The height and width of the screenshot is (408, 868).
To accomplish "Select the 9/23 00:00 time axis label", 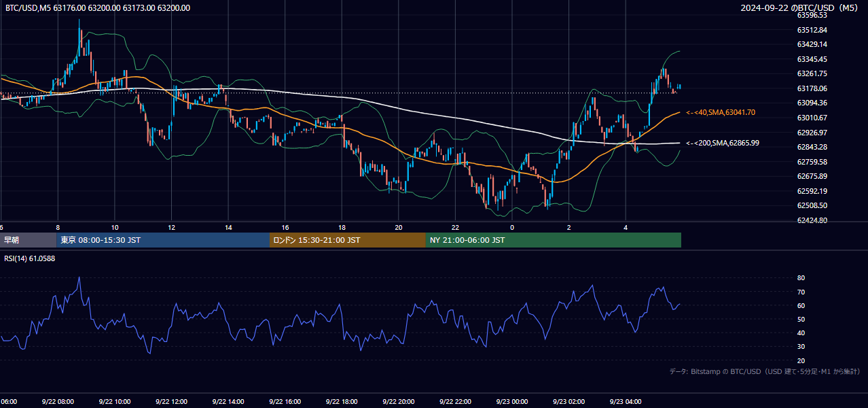I will pyautogui.click(x=512, y=401).
